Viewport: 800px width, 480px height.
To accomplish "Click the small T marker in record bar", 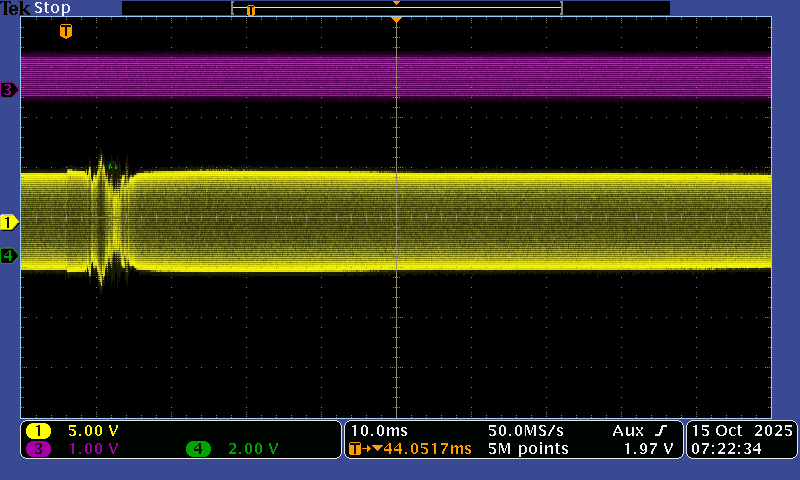I will (x=251, y=10).
